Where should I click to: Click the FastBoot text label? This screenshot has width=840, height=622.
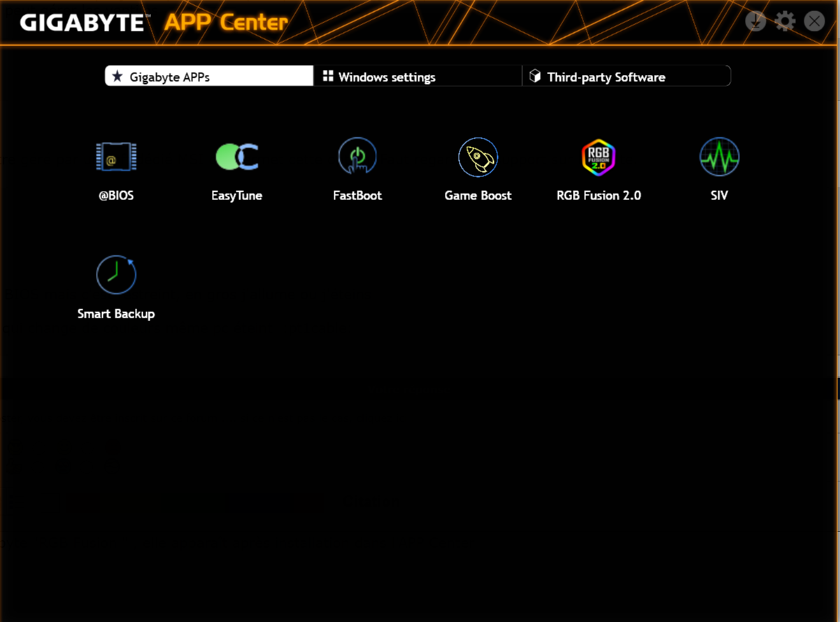(x=357, y=196)
